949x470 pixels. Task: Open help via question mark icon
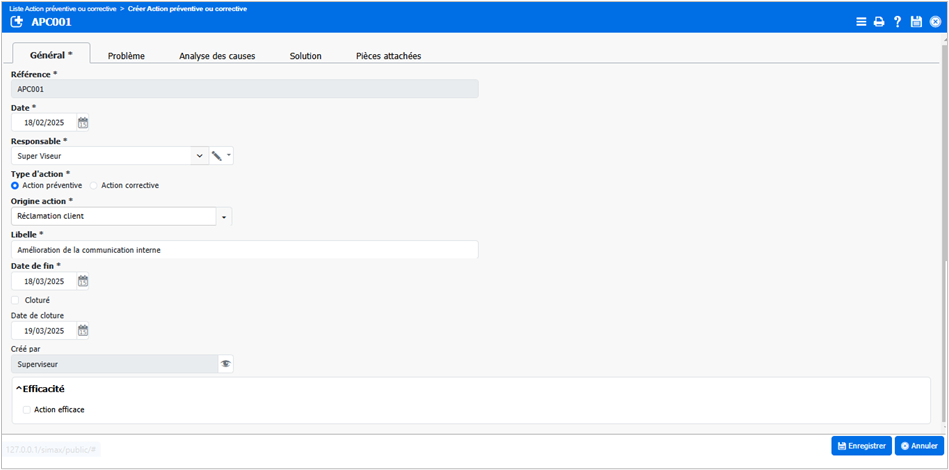[897, 21]
